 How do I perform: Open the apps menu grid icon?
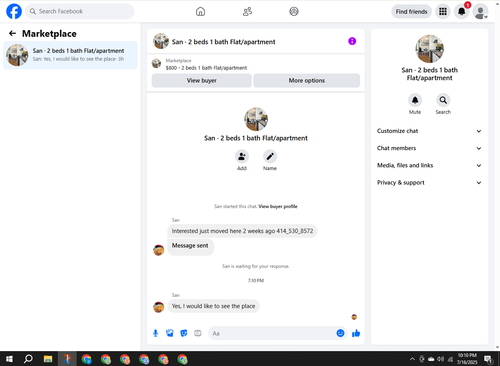[x=443, y=12]
